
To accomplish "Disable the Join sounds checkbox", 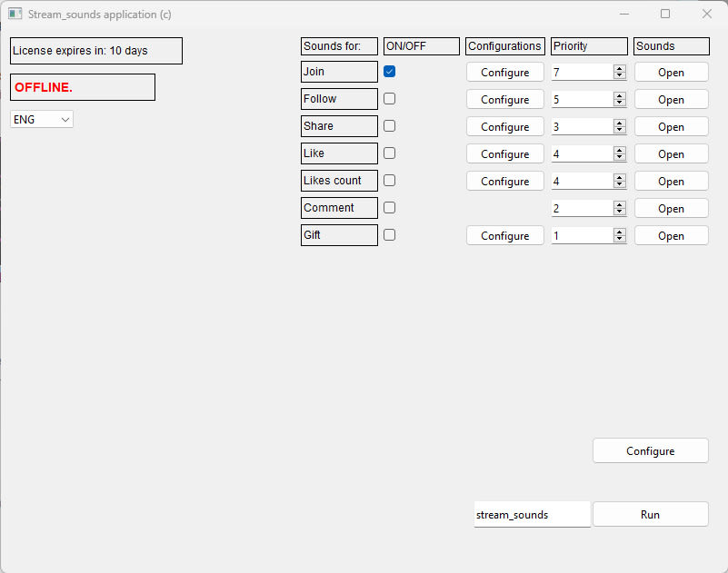I will tap(390, 72).
